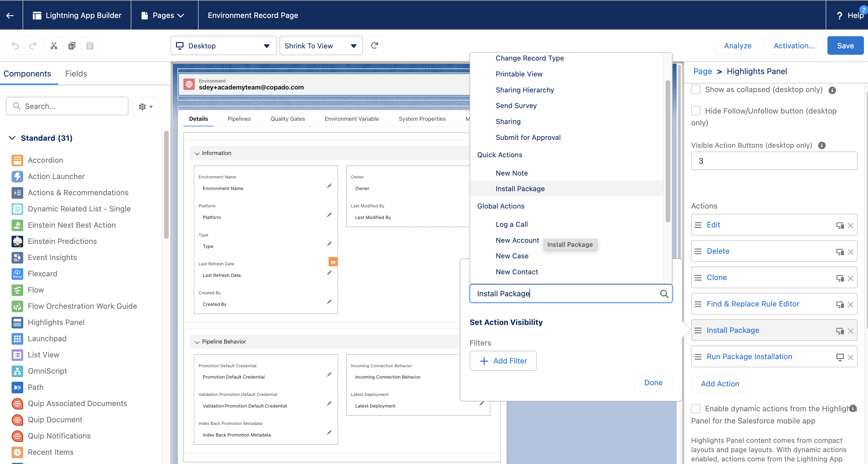
Task: Toggle Hide Follow/Unfollow button checkbox
Action: [x=696, y=111]
